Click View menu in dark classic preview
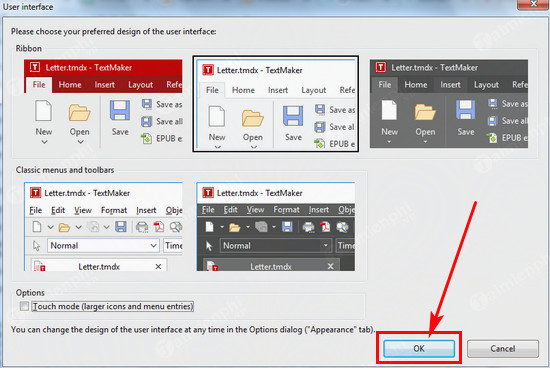This screenshot has height=368, width=550. [x=255, y=210]
